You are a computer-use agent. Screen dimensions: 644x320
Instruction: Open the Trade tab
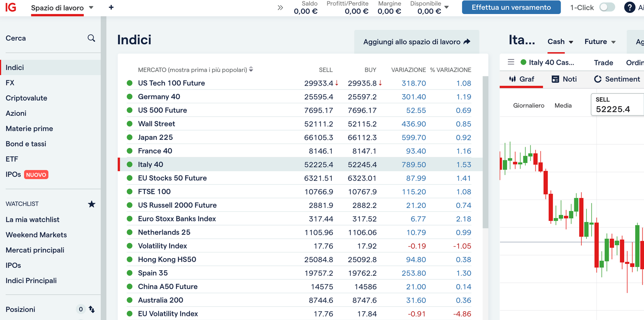pos(603,62)
